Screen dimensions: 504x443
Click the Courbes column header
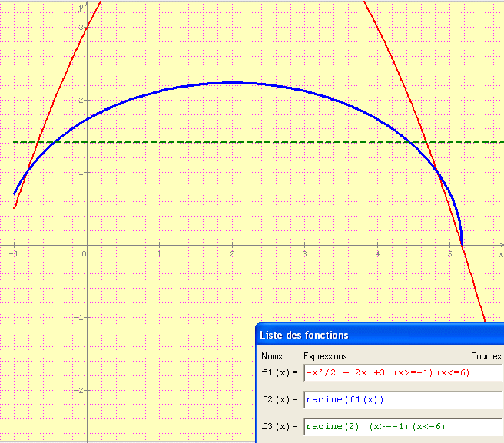tap(486, 356)
